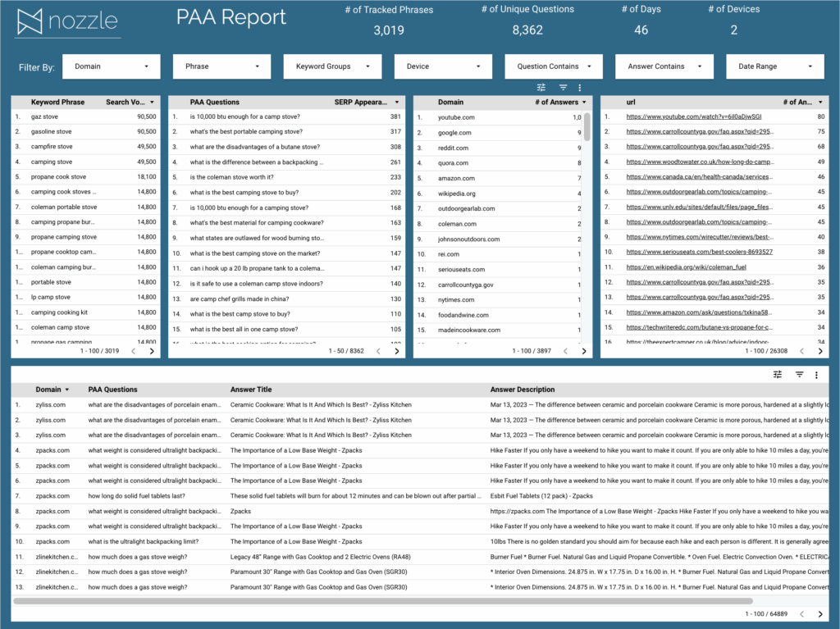Open the seriouseats.com best-coolers link
The height and width of the screenshot is (629, 840).
(699, 252)
